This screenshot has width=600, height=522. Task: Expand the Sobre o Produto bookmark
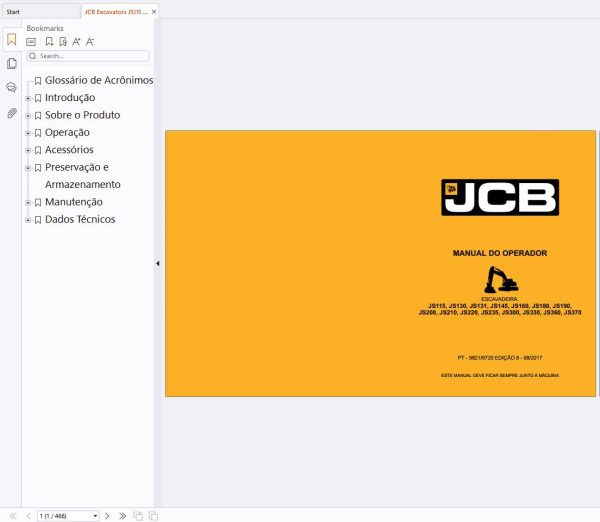pos(28,116)
